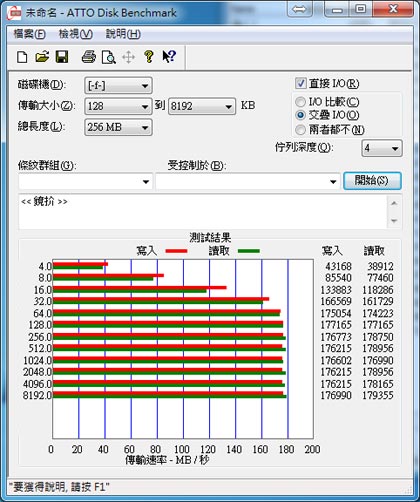Activate context help arrow-question icon
Viewport: 420px width, 502px height.
coord(169,57)
